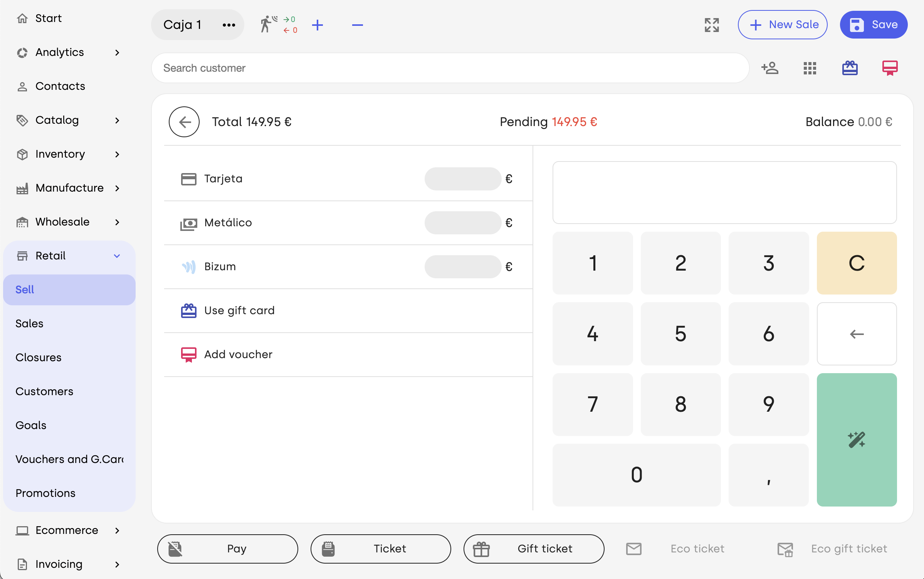Click the Metálico amount field

(463, 223)
